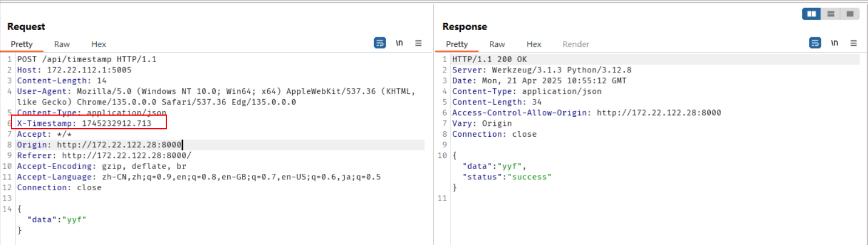Viewport: 868px width, 245px height.
Task: Click the Date response header line
Action: (x=539, y=81)
